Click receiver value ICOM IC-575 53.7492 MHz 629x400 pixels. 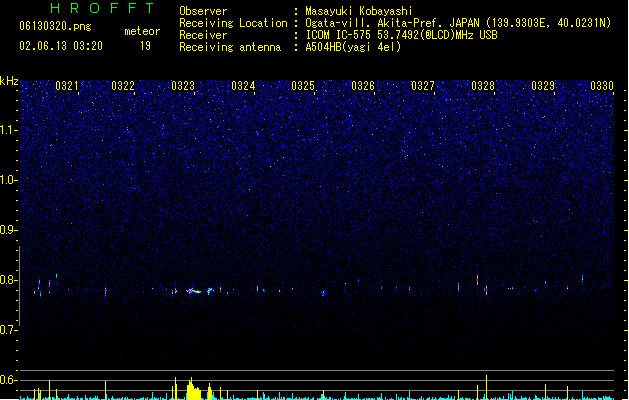tap(402, 35)
